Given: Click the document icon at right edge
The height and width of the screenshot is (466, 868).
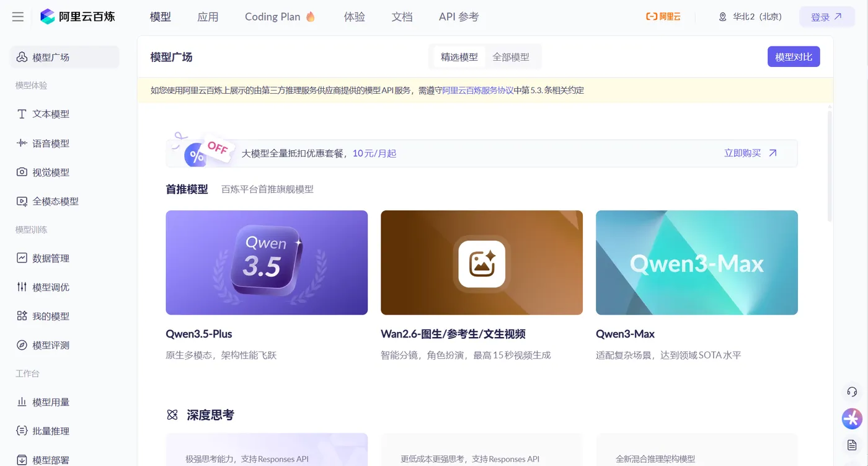Looking at the screenshot, I should pos(852,445).
